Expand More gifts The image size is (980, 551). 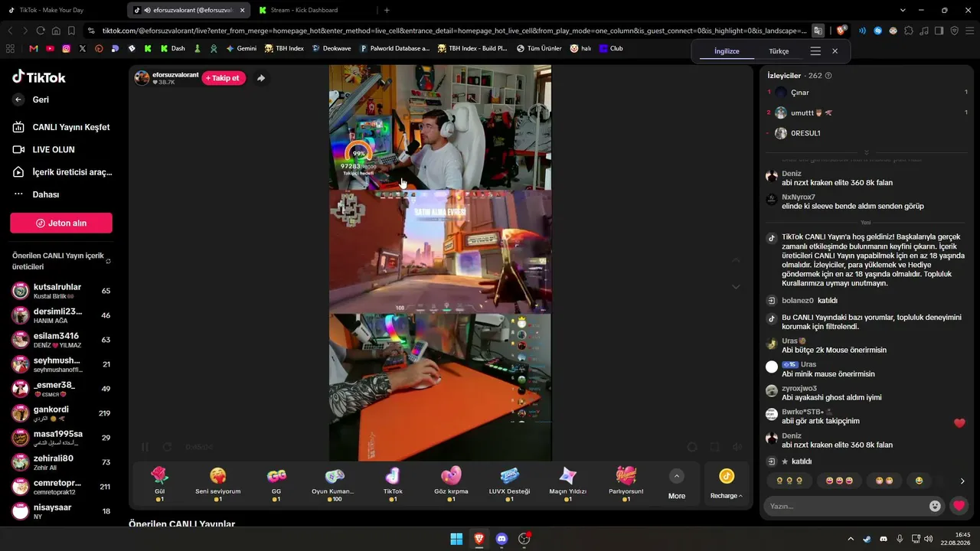[677, 484]
